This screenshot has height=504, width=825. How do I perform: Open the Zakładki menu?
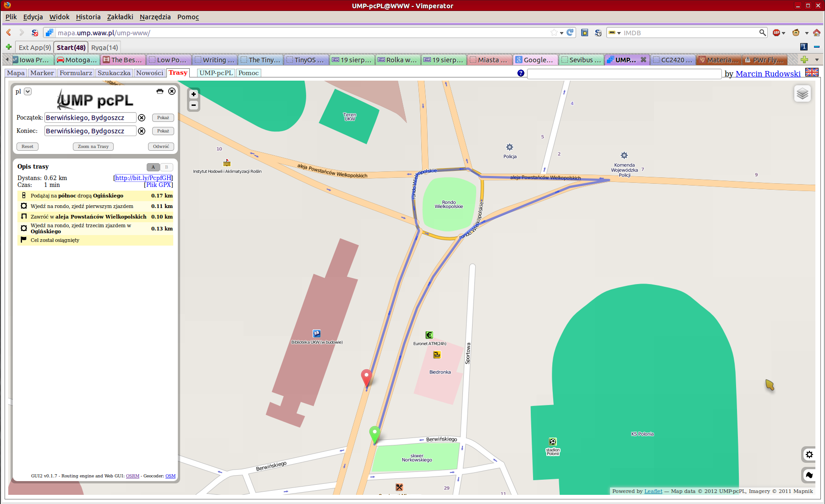[x=120, y=17]
